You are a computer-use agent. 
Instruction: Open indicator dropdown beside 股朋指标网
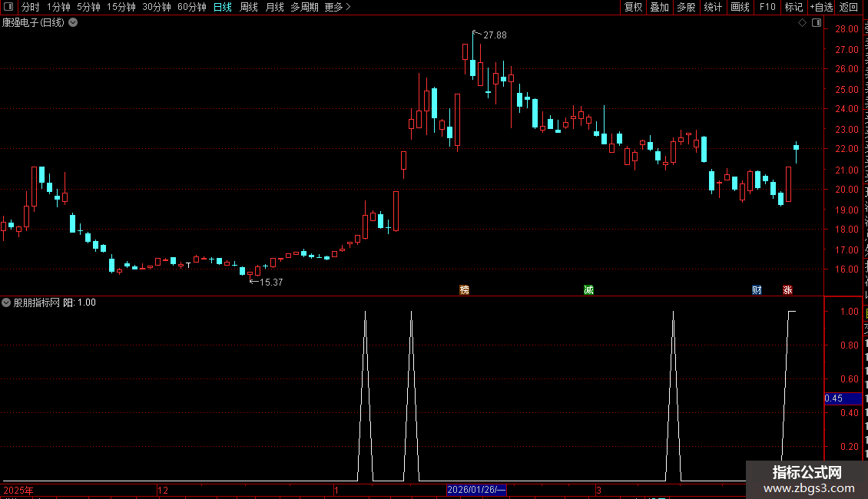click(6, 302)
